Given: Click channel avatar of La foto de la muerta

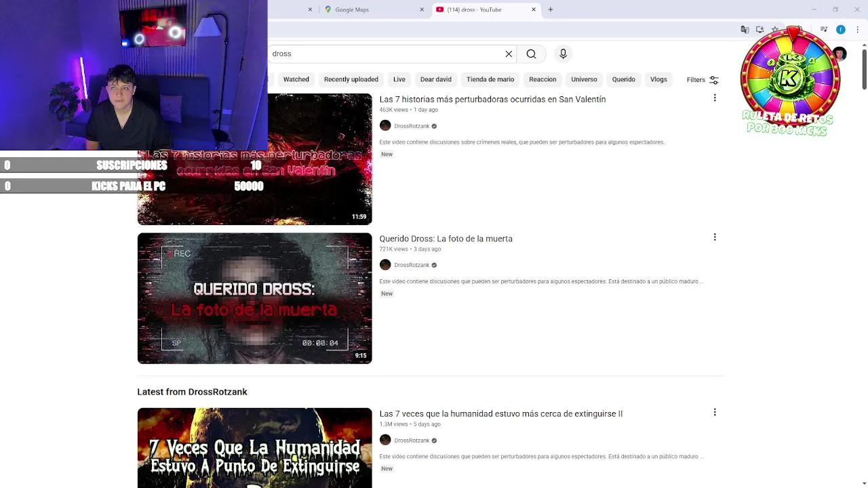Looking at the screenshot, I should click(385, 264).
